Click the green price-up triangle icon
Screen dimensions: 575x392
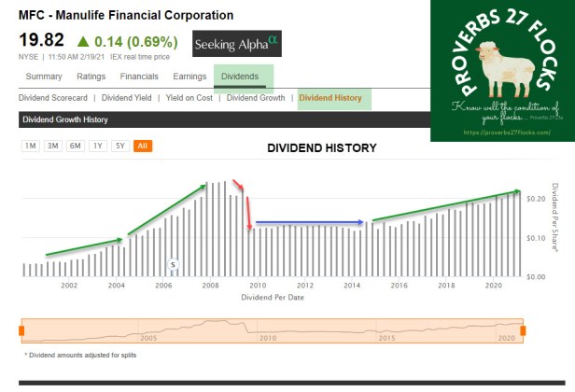(x=83, y=42)
